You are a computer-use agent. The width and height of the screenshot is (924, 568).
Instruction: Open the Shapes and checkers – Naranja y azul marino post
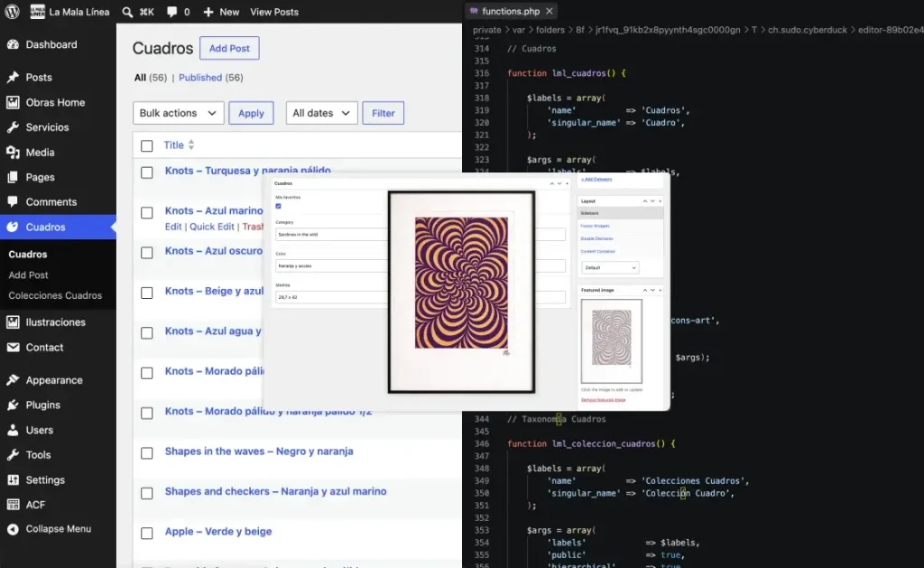[276, 491]
